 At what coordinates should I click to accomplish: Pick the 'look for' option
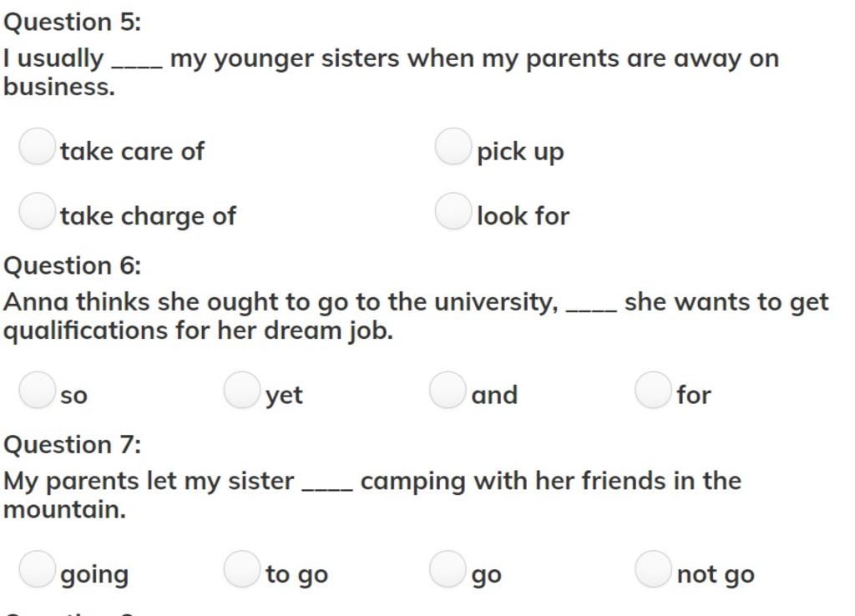(x=453, y=210)
